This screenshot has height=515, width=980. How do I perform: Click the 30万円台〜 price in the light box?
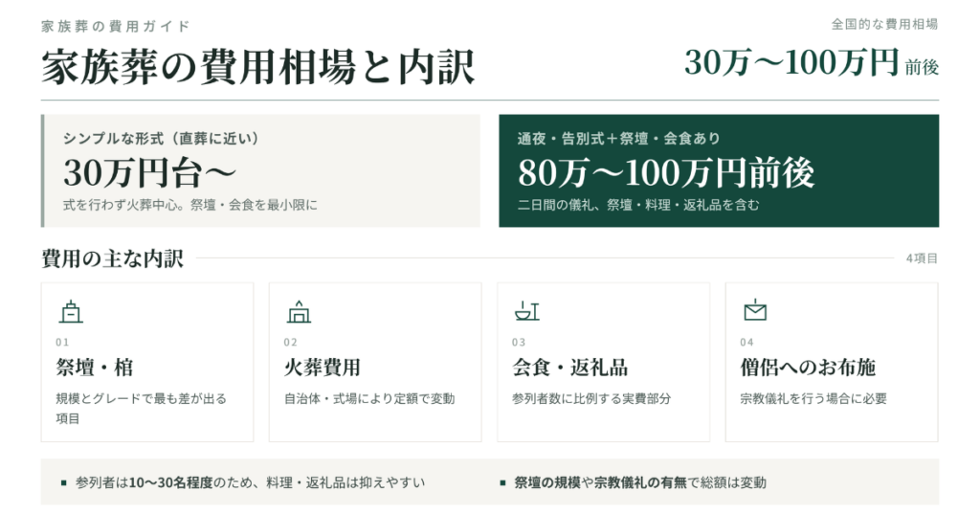pos(149,173)
